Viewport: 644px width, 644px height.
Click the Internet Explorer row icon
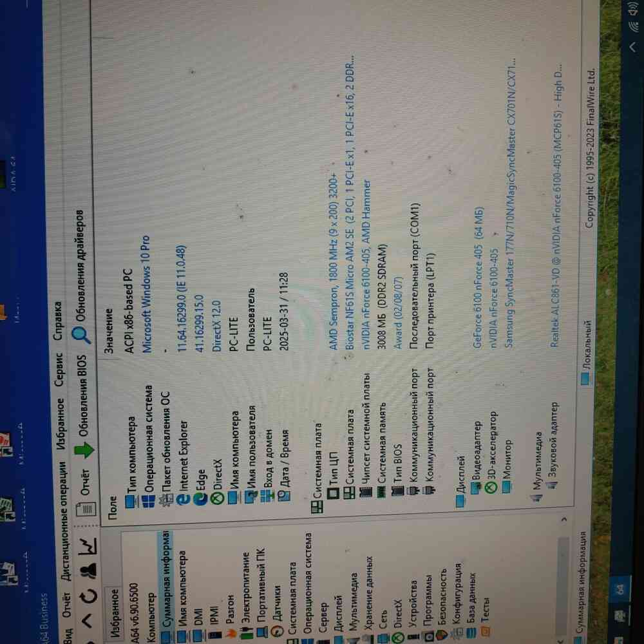pyautogui.click(x=182, y=500)
